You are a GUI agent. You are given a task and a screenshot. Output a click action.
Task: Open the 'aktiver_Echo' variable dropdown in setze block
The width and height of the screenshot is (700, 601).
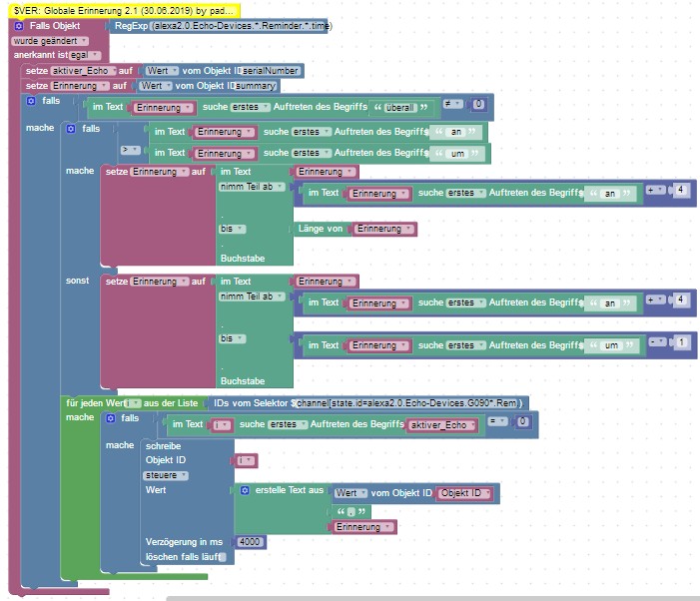[83, 71]
